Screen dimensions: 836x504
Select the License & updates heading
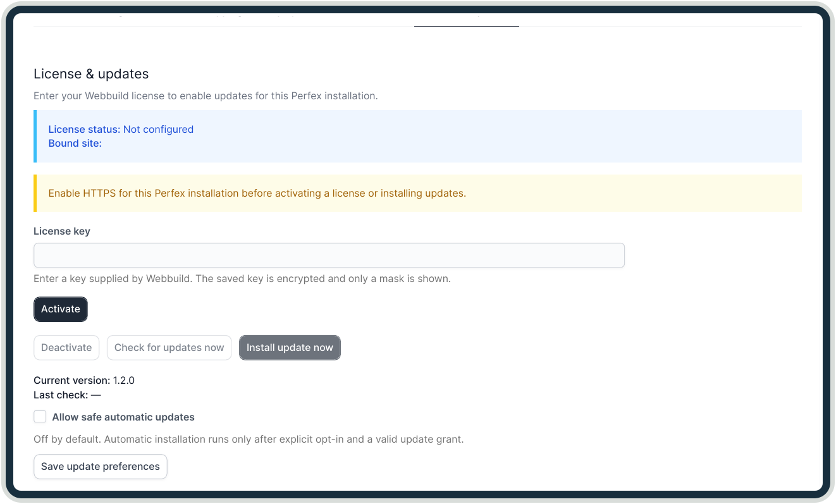91,74
